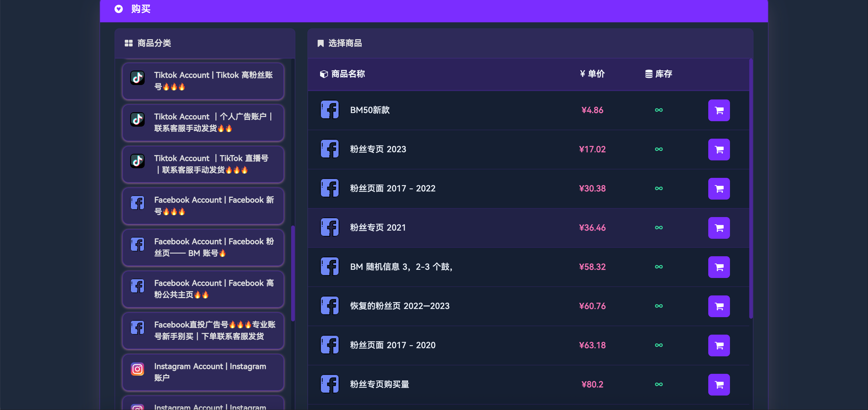Click the 粉丝专页 2021 product name
Viewport: 868px width, 410px height.
pyautogui.click(x=377, y=228)
